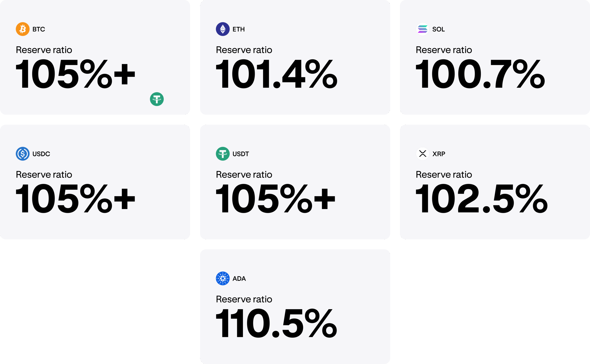Click the Tether icon beside the USDT label
This screenshot has height=364, width=590.
coord(222,154)
